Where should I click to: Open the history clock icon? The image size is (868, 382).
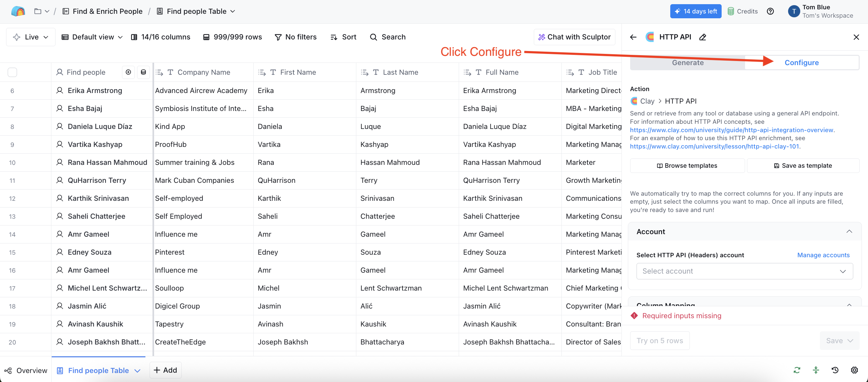point(835,370)
